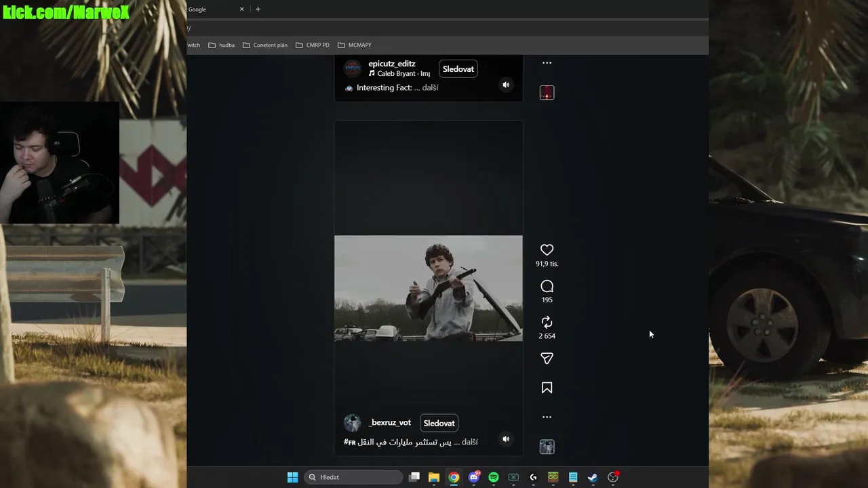Repost the reel with 2 654 reposts

pyautogui.click(x=547, y=322)
